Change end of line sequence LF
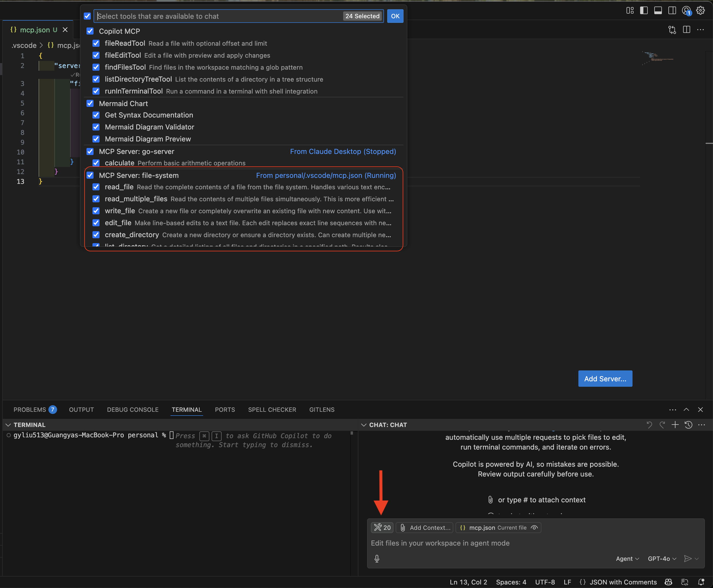Viewport: 713px width, 588px height. [567, 582]
